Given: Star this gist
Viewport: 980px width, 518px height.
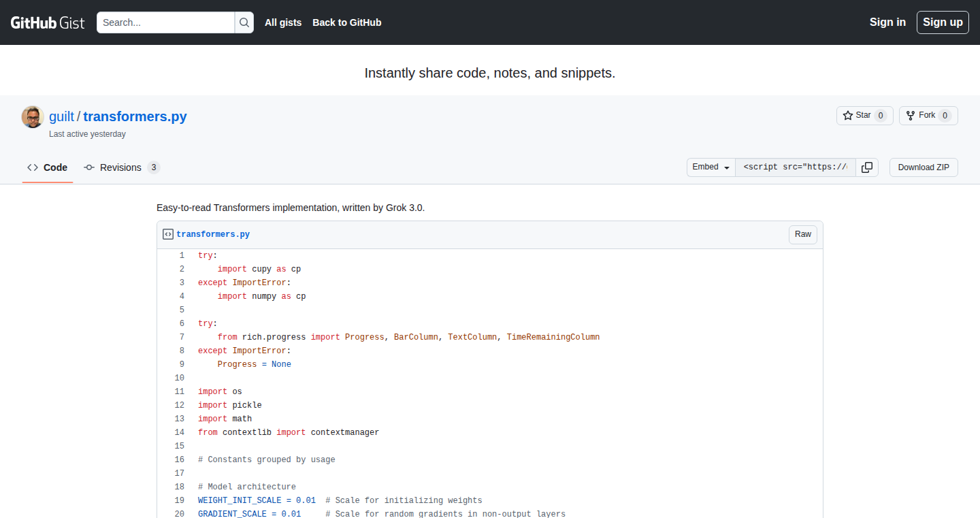Looking at the screenshot, I should (x=864, y=116).
